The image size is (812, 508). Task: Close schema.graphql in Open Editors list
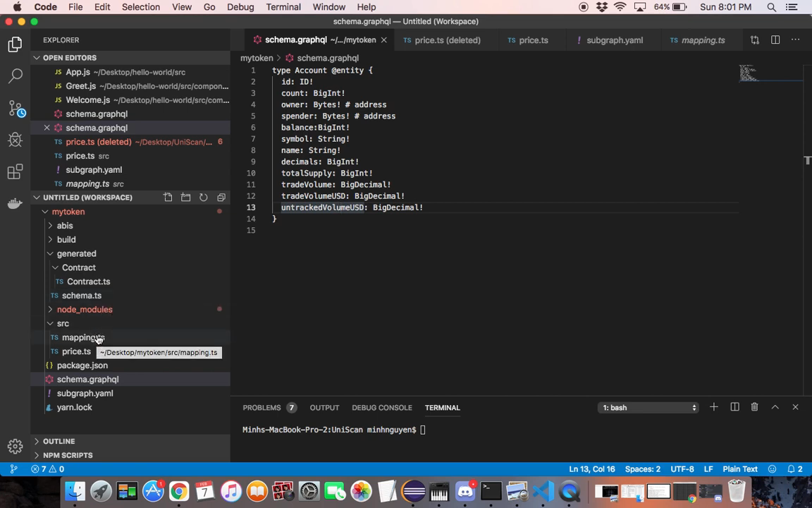tap(47, 128)
